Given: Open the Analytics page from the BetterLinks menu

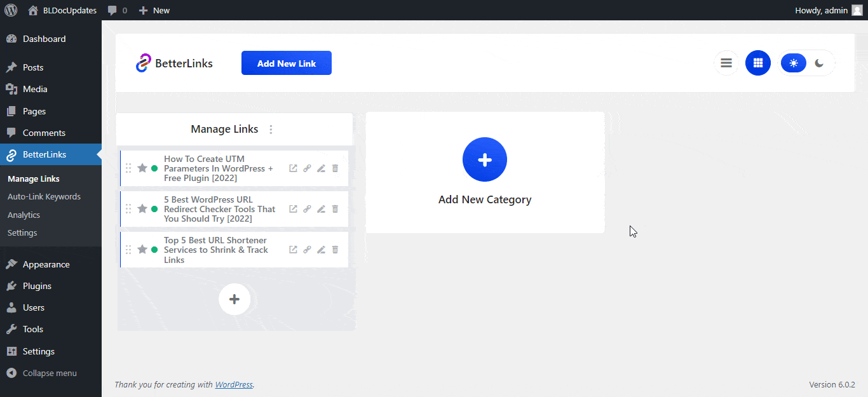Looking at the screenshot, I should pyautogui.click(x=24, y=215).
